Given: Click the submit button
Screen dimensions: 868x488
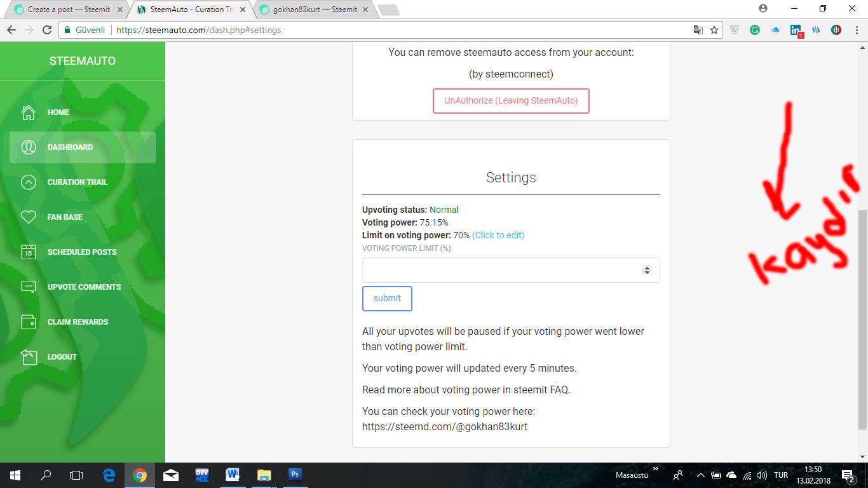Looking at the screenshot, I should click(387, 299).
